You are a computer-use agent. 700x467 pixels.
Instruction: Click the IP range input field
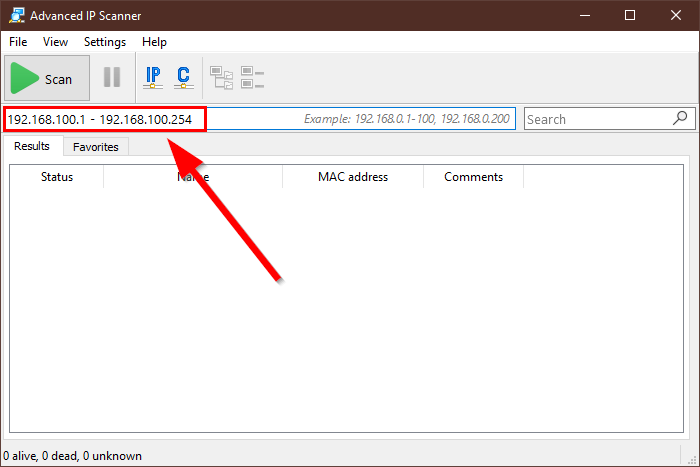[x=259, y=119]
